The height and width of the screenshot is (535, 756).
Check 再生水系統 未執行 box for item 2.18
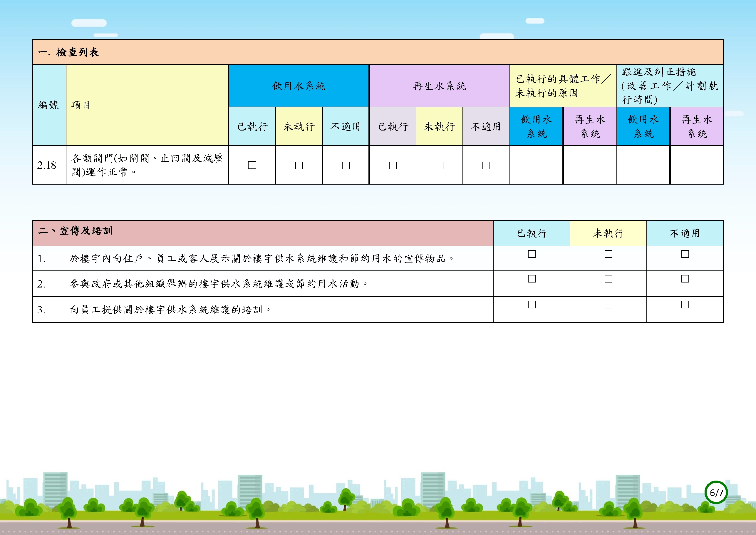[x=440, y=165]
